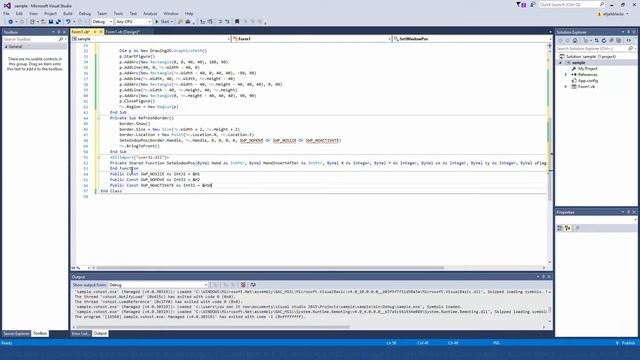The width and height of the screenshot is (640, 360).
Task: Click the Clear All icon in Output
Action: (x=243, y=285)
